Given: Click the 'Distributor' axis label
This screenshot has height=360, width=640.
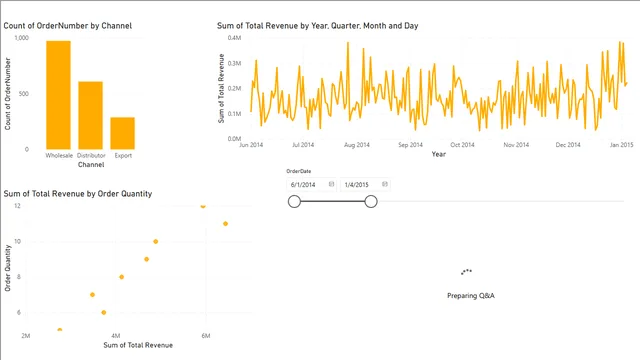Looking at the screenshot, I should click(91, 156).
